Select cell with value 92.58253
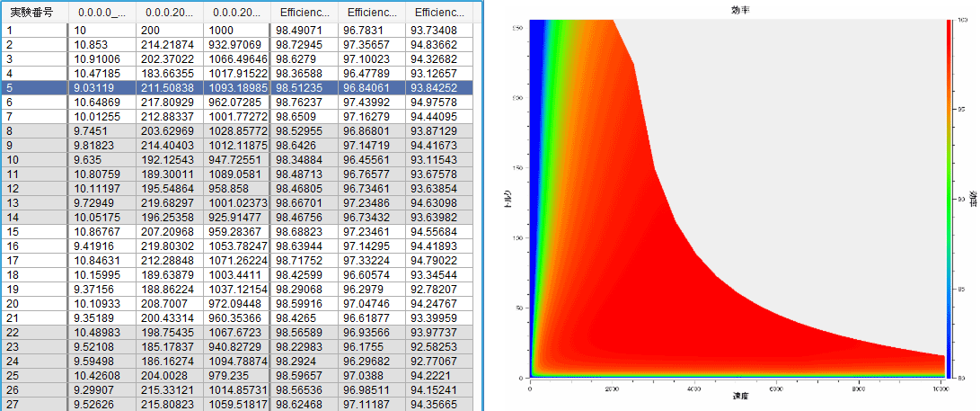Image resolution: width=980 pixels, height=411 pixels. pos(437,347)
